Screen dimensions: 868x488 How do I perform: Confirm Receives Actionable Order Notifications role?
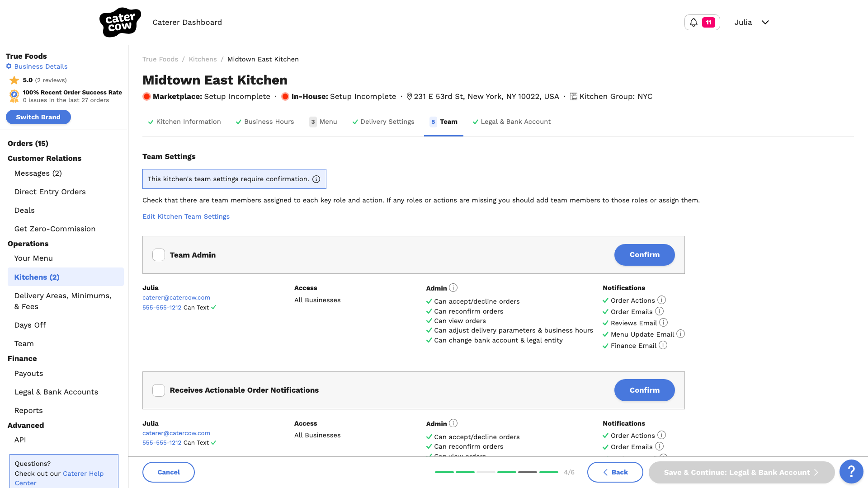(644, 390)
